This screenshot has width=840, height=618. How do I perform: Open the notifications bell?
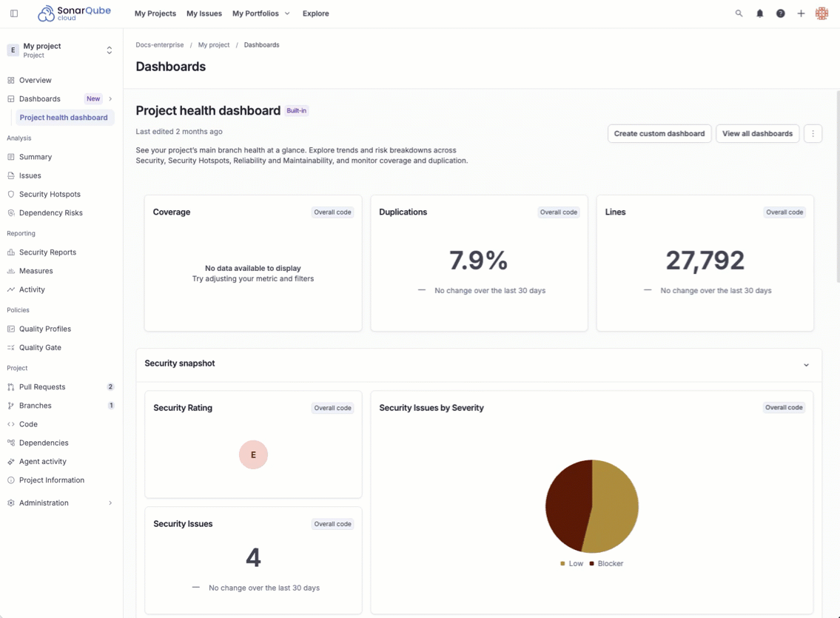tap(759, 13)
